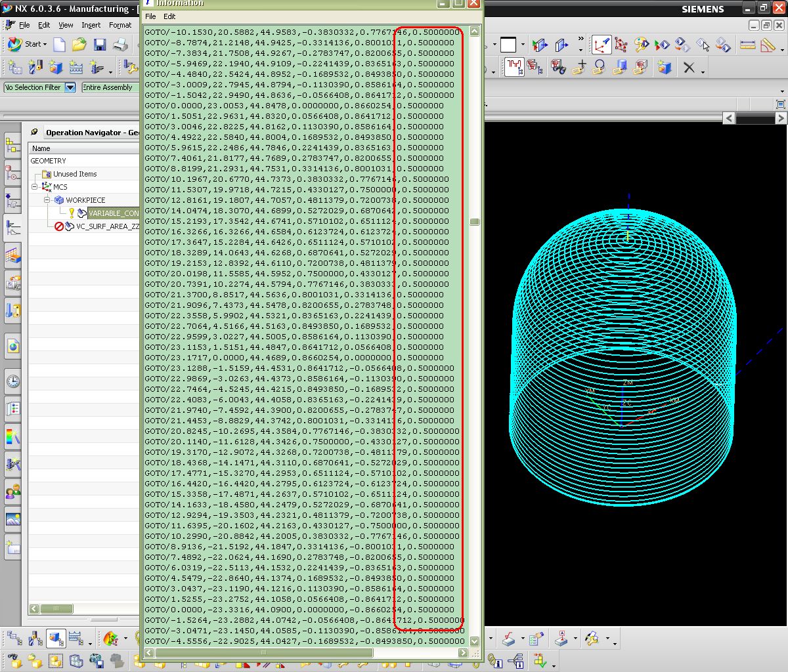
Task: Select the Delete X icon in toolbar
Action: (689, 68)
